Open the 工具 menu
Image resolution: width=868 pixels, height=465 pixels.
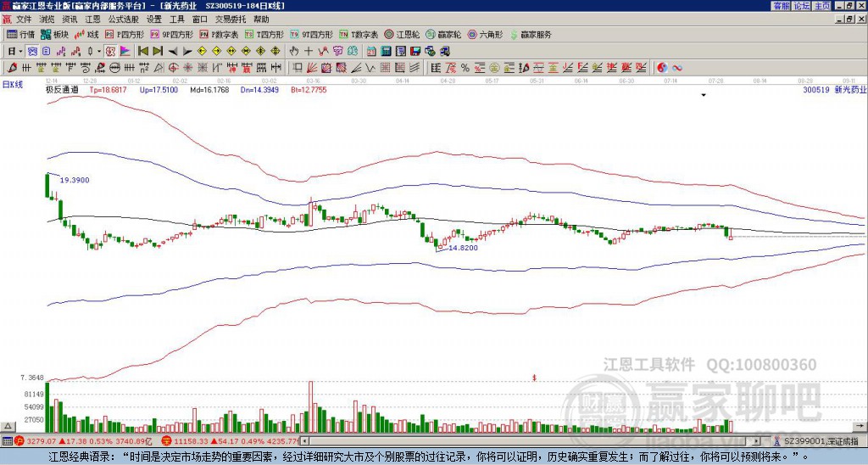coord(177,20)
